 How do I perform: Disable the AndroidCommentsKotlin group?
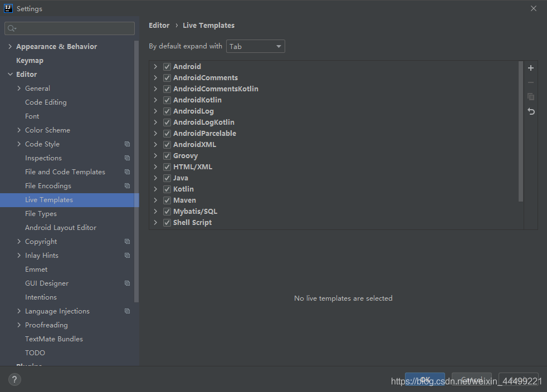167,89
